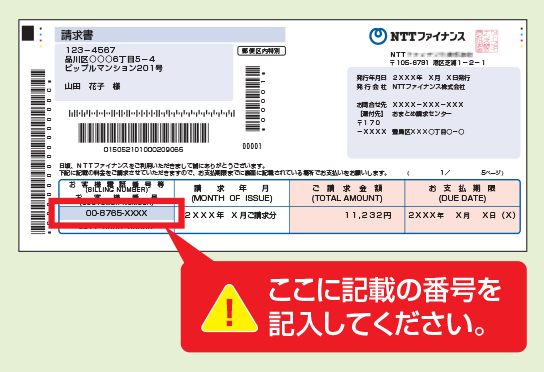This screenshot has height=372, width=544.
Task: Click the tall vertical barcode on left edge
Action: coord(38,151)
